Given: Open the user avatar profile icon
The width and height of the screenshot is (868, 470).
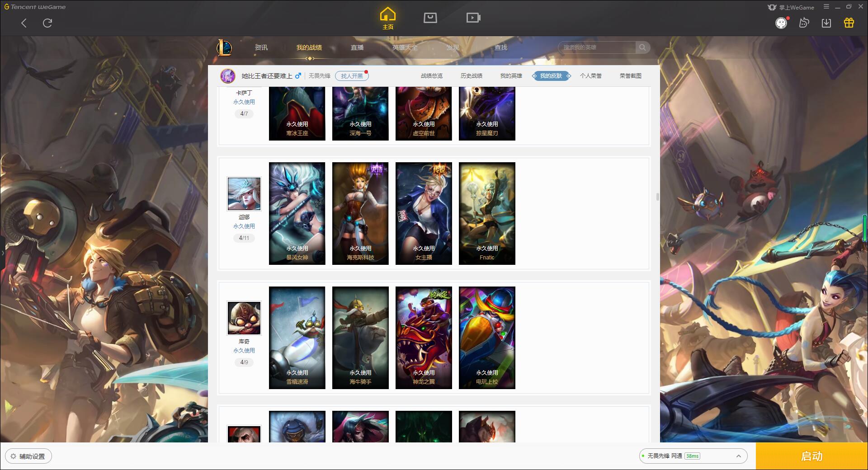Looking at the screenshot, I should [781, 23].
